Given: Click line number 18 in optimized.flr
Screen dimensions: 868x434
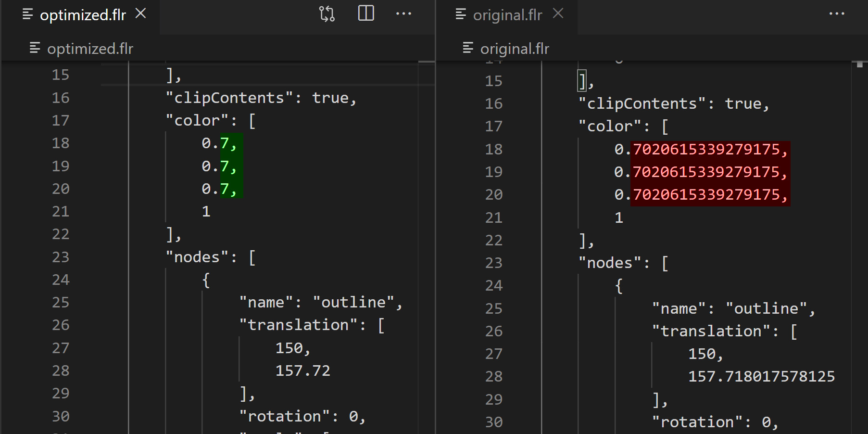Looking at the screenshot, I should [61, 143].
